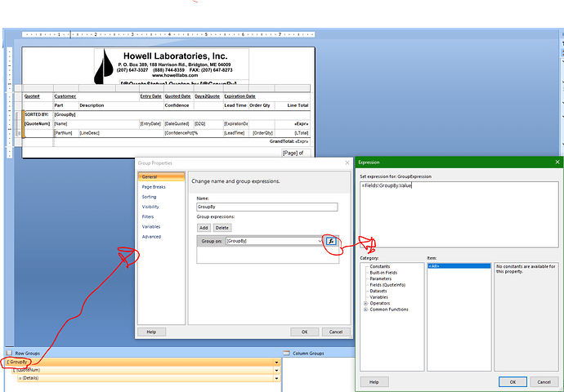Select the Advanced page
The width and height of the screenshot is (564, 392).
(151, 237)
